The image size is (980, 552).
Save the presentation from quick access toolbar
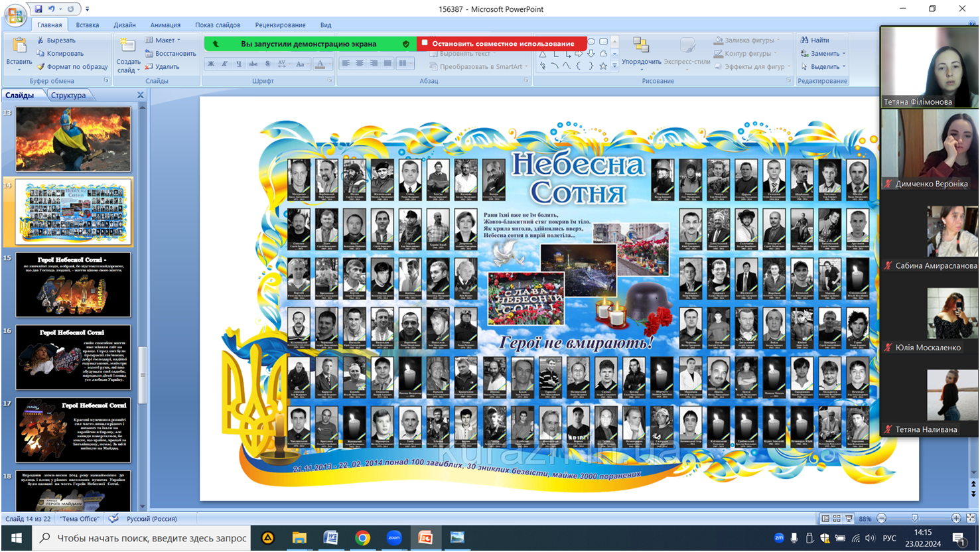[x=38, y=9]
